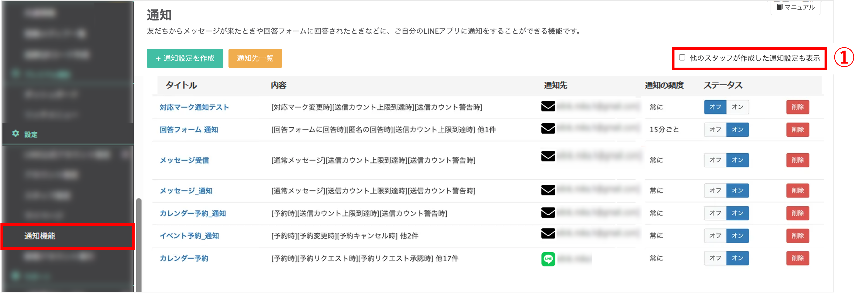Viewport: 868px width, 293px height.
Task: Switch メッセージ受信 status to オフ
Action: click(715, 160)
